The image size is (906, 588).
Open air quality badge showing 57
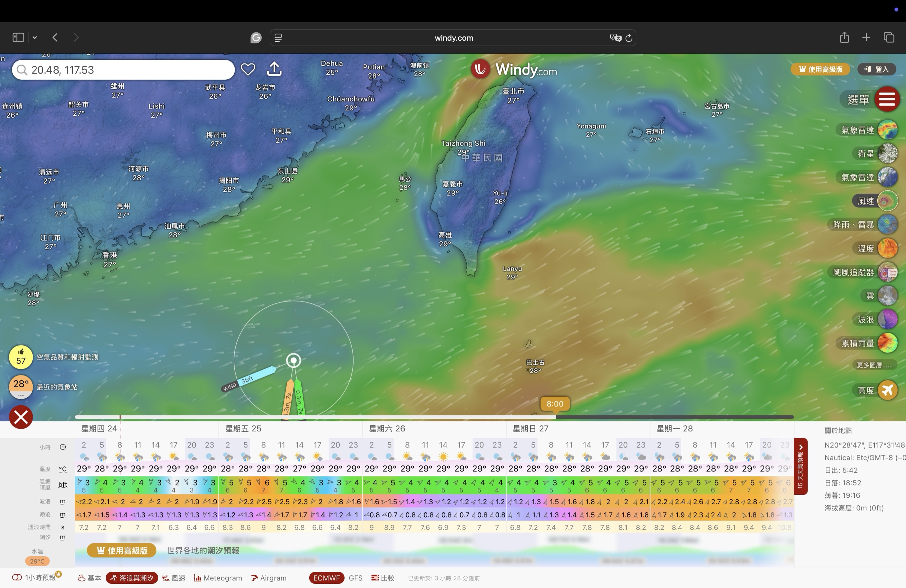coord(21,357)
